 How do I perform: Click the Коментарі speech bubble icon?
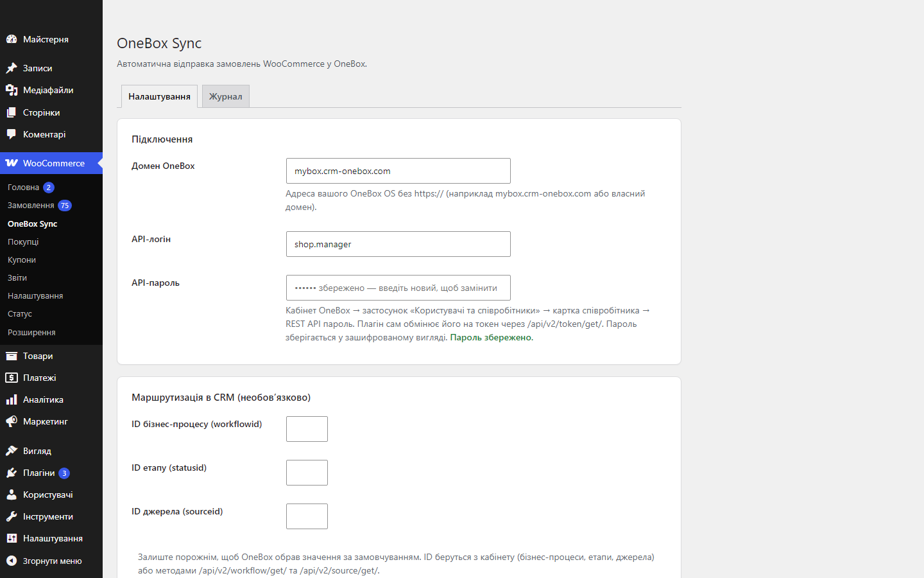tap(12, 134)
